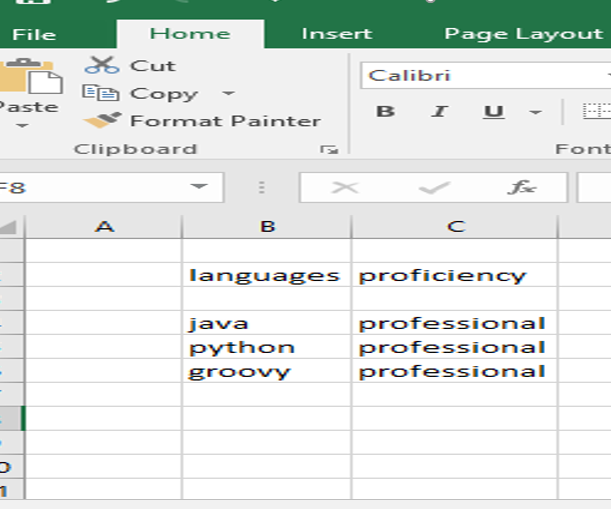Select column B header
611x509 pixels.
coord(267,226)
